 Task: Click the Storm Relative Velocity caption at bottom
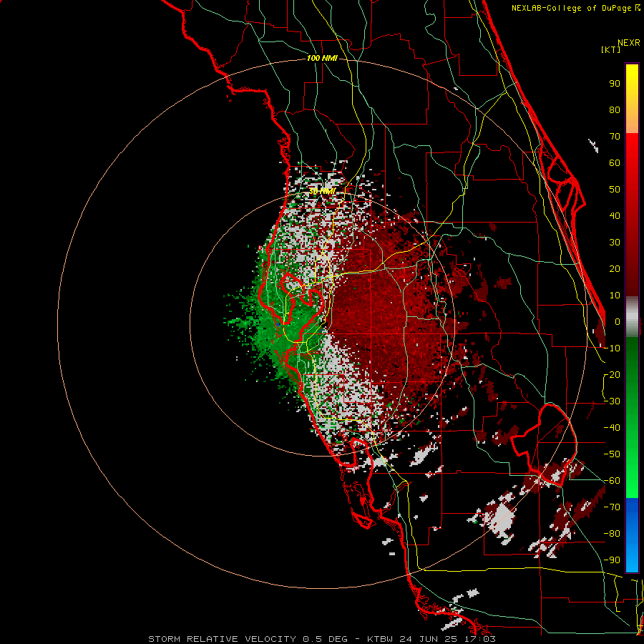click(321, 639)
